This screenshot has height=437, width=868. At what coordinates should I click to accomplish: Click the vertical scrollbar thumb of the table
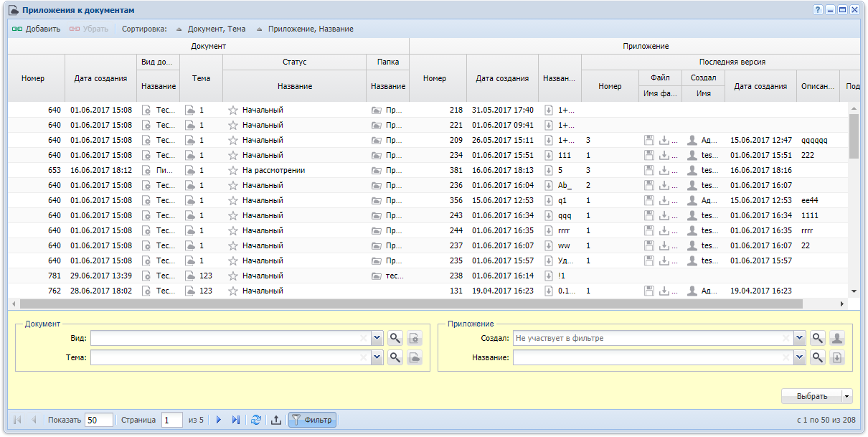coord(854,135)
